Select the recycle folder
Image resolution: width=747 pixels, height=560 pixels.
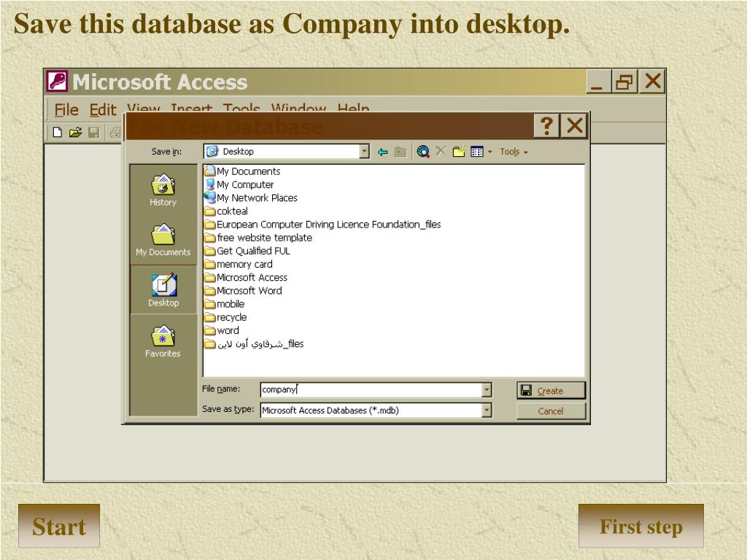pos(225,317)
